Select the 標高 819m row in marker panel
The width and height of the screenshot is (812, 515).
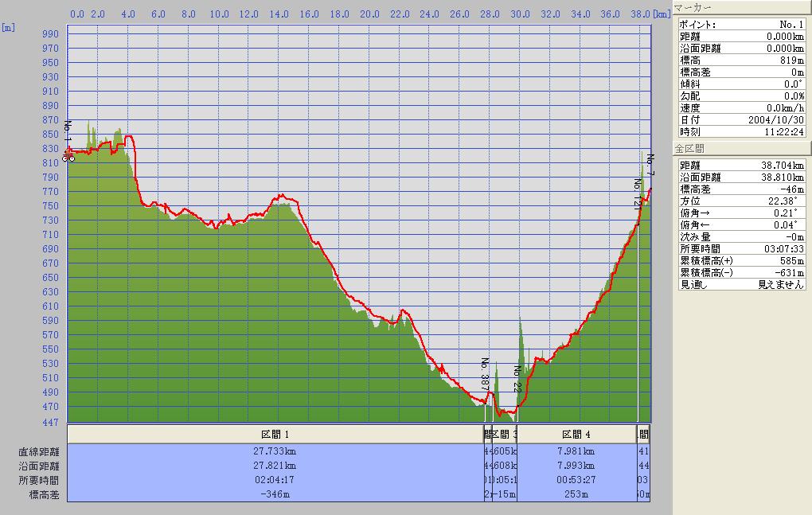[x=740, y=60]
